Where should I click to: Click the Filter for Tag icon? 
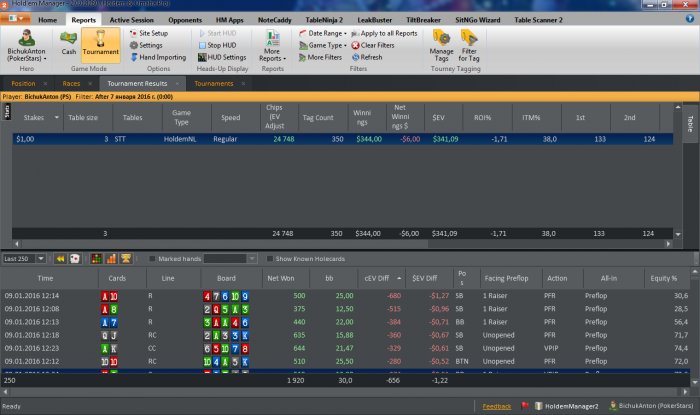click(470, 43)
